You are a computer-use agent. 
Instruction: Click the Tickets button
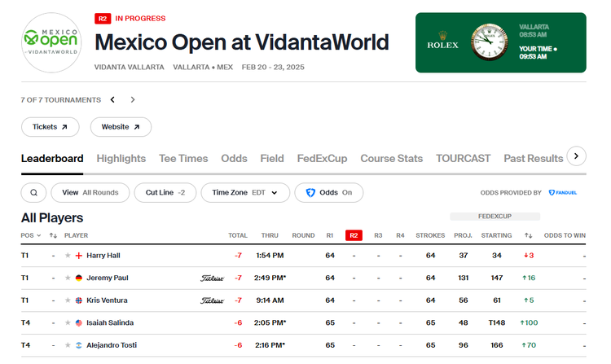[51, 127]
